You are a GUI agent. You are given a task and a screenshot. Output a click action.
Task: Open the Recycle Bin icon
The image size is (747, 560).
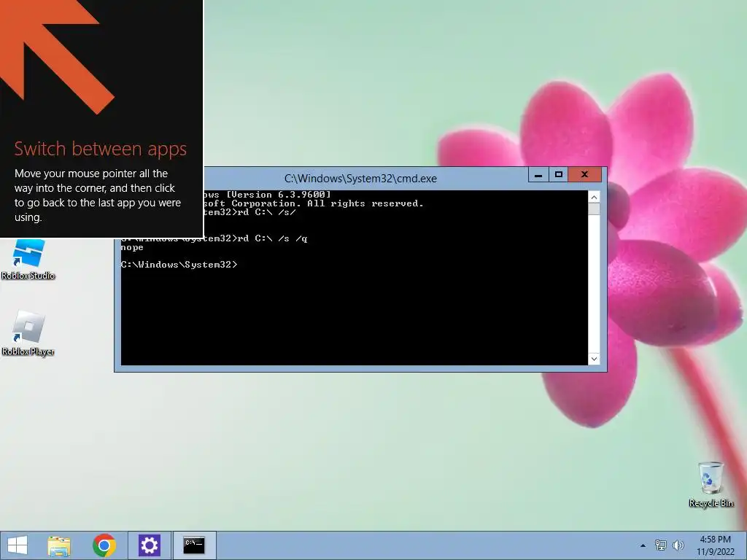(x=711, y=484)
